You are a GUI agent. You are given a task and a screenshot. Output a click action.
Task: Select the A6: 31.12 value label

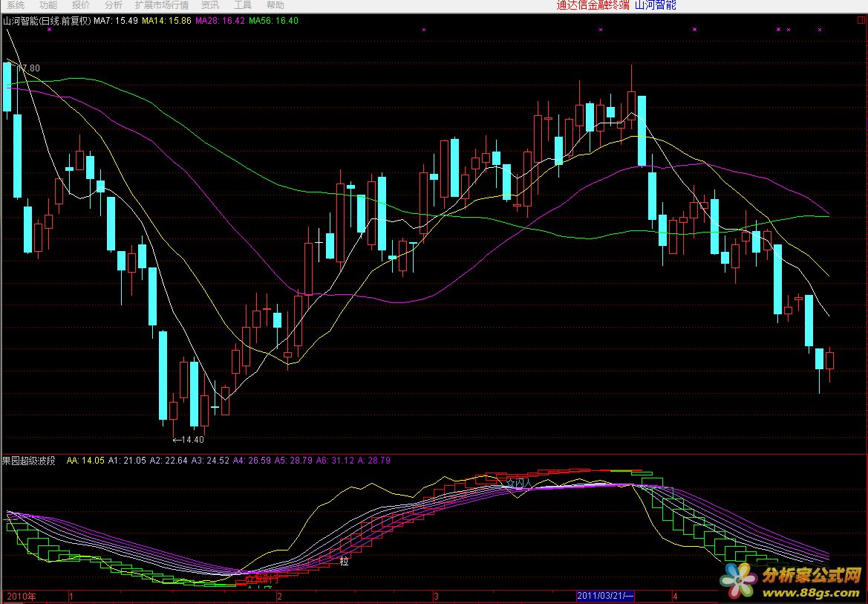click(335, 461)
